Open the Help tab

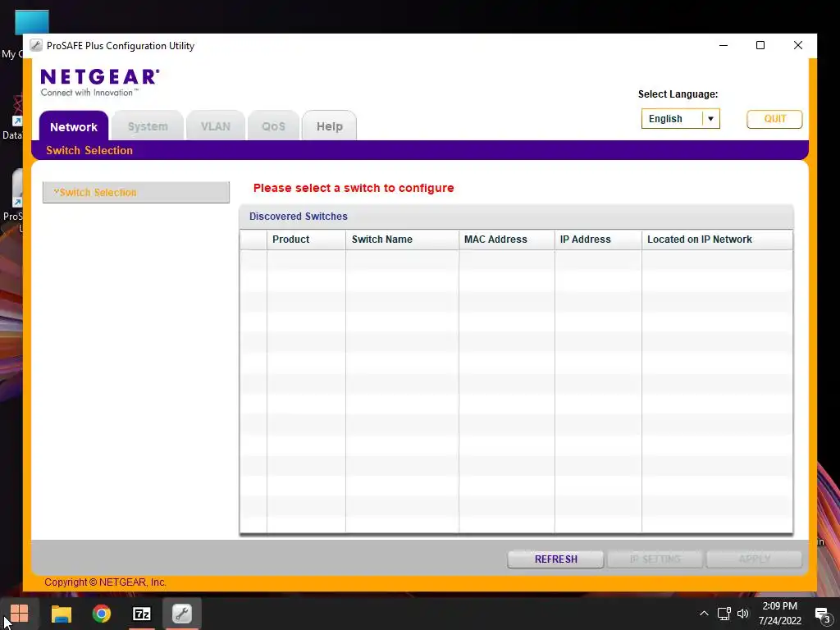329,126
